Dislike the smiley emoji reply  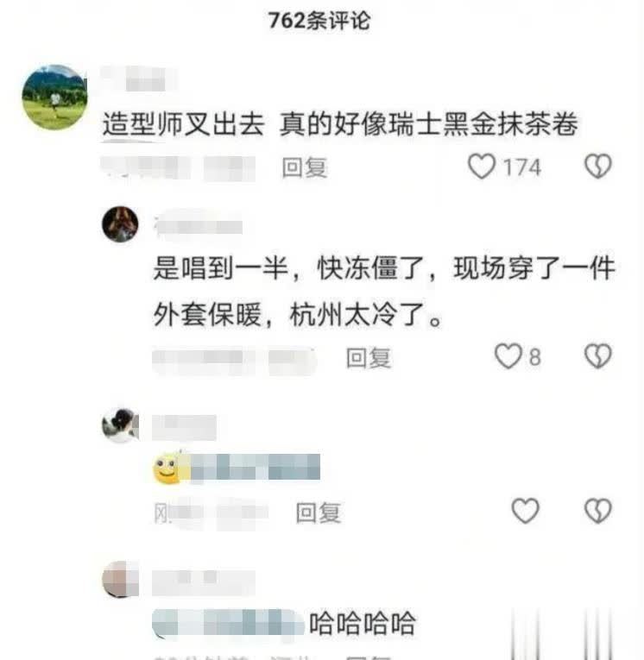tap(597, 511)
